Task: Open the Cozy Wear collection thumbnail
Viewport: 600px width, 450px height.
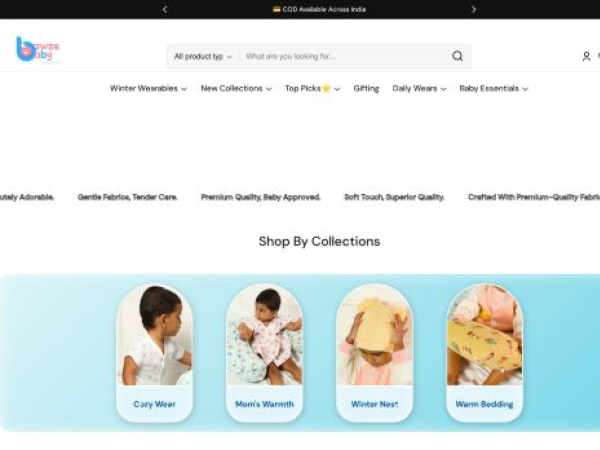Action: (155, 335)
